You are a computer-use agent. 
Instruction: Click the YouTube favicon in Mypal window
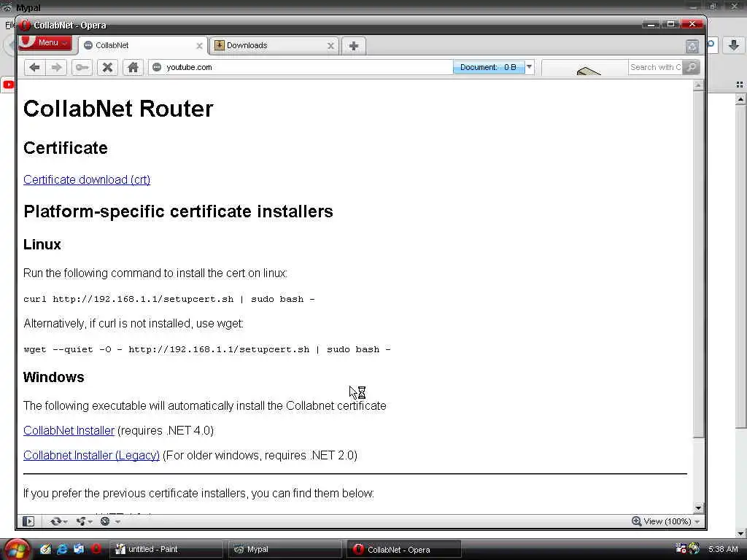9,85
